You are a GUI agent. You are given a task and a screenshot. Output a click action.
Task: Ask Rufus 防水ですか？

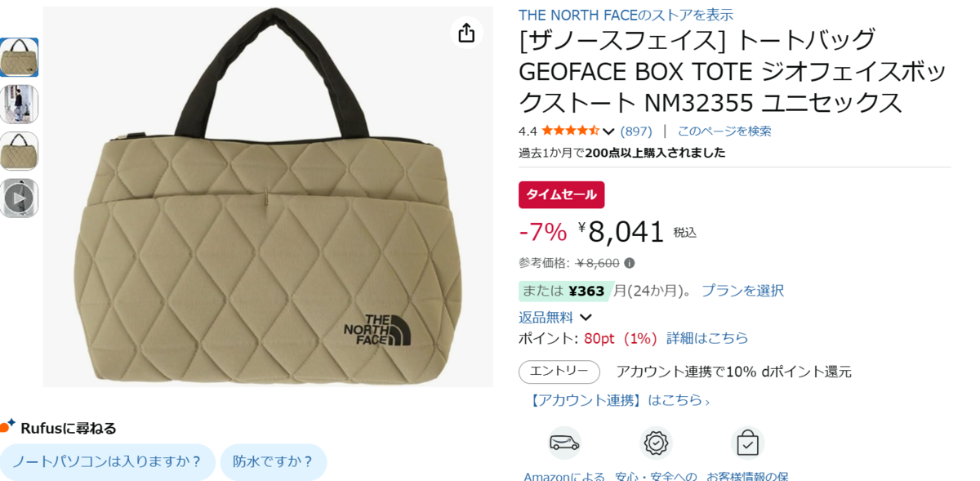pyautogui.click(x=274, y=461)
